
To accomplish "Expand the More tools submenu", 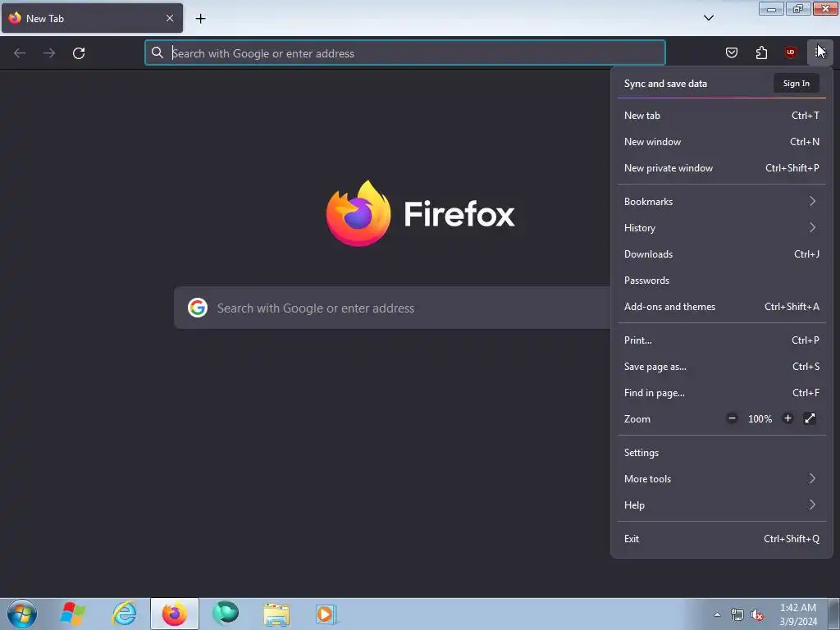I will 722,479.
